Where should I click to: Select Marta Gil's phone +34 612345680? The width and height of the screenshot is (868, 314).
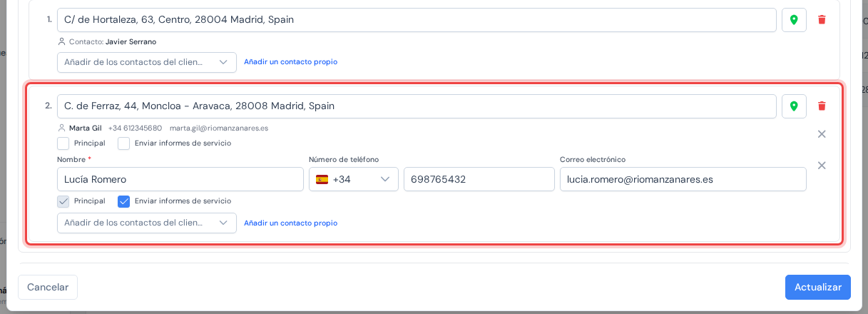[x=135, y=128]
